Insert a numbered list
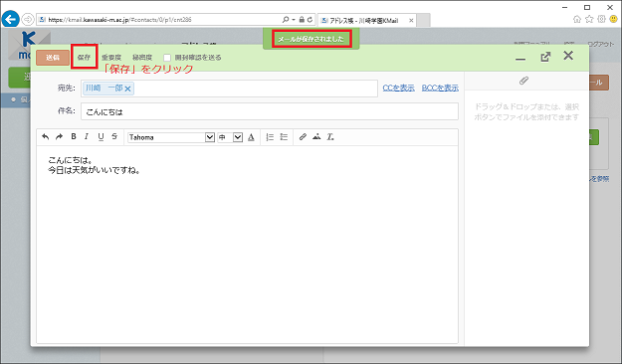 coord(270,137)
